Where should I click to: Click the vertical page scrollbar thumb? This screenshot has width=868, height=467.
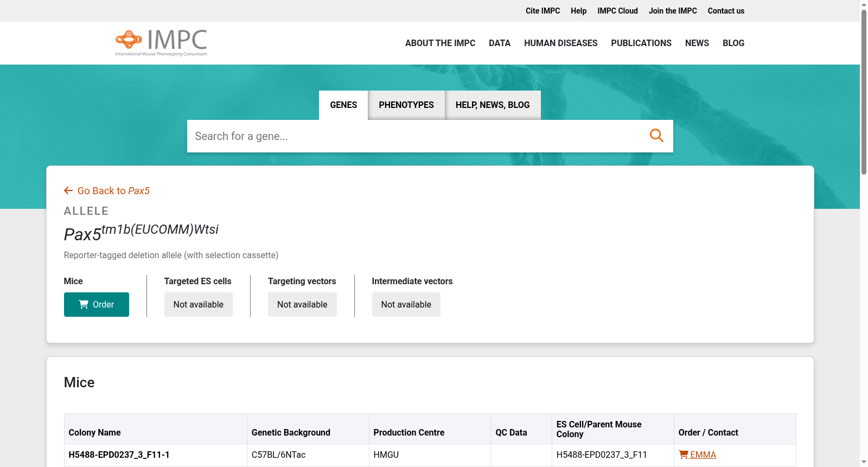click(864, 91)
